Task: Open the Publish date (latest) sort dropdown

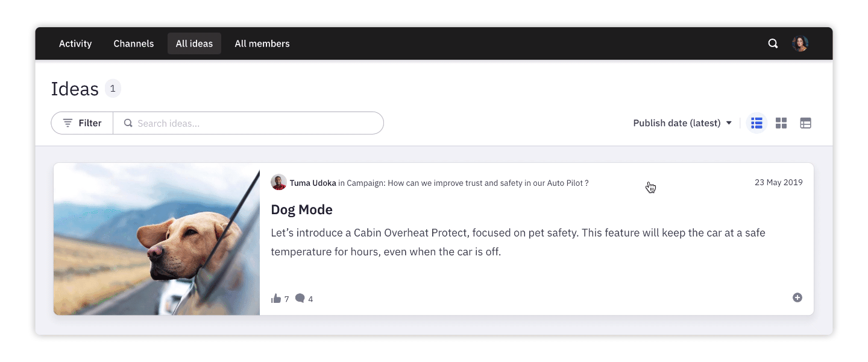Action: [682, 122]
